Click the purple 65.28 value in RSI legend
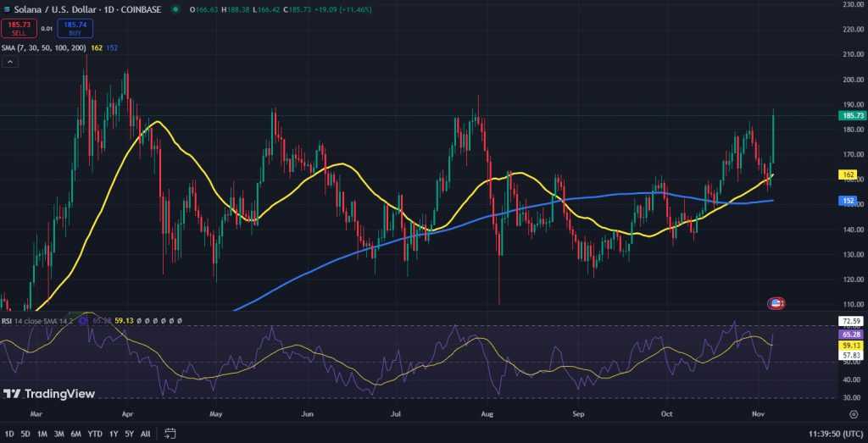This screenshot has width=868, height=443. [101, 320]
